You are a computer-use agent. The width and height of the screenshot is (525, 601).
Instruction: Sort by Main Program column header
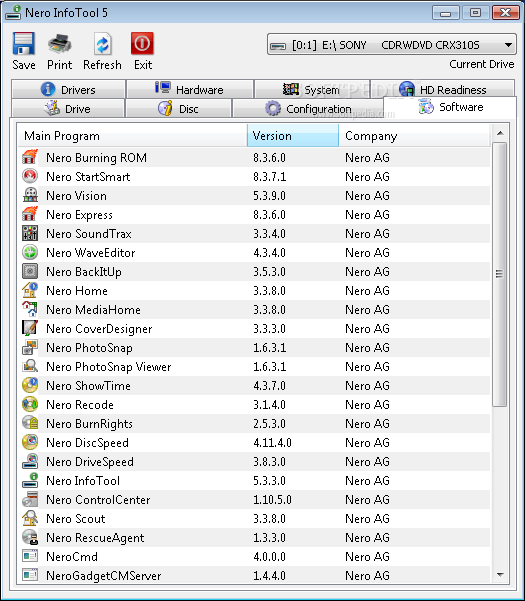pos(132,136)
